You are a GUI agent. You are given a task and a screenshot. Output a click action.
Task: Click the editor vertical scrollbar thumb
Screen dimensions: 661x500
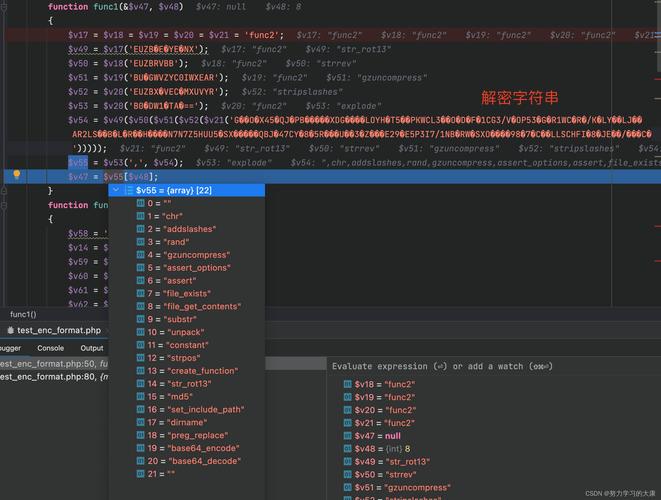(658, 36)
